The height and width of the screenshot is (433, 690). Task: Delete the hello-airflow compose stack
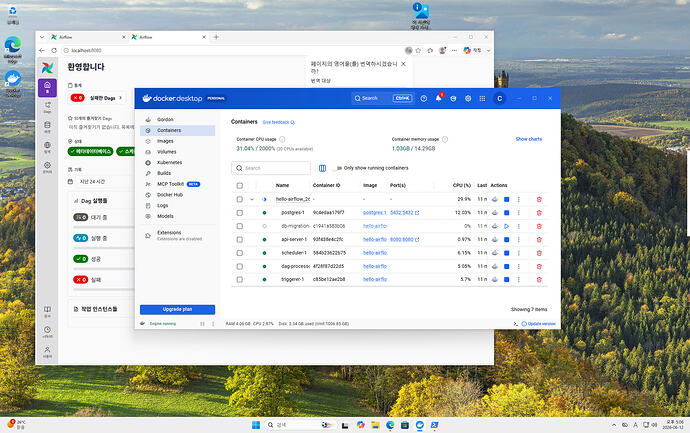tap(539, 199)
